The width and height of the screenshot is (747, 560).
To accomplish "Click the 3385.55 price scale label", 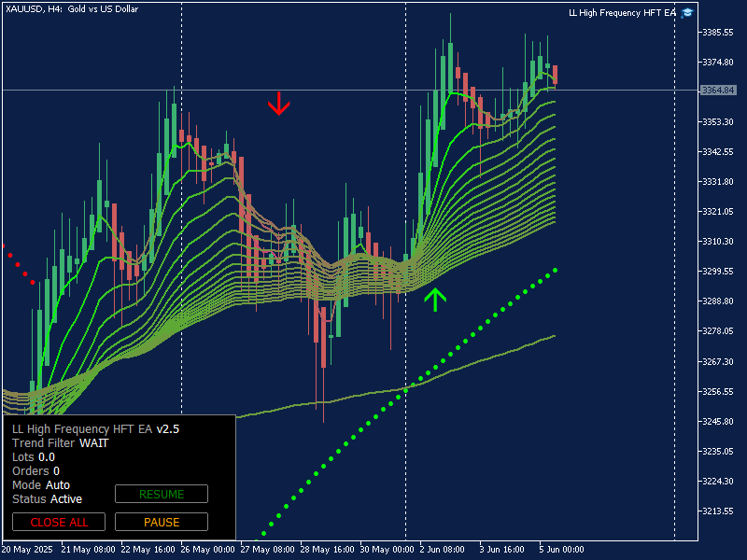I will click(718, 33).
